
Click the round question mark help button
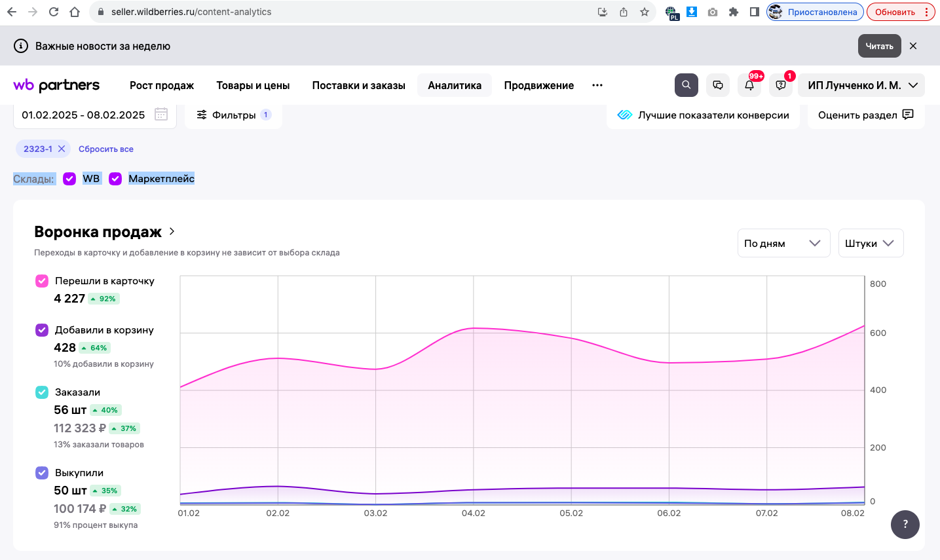pyautogui.click(x=905, y=524)
